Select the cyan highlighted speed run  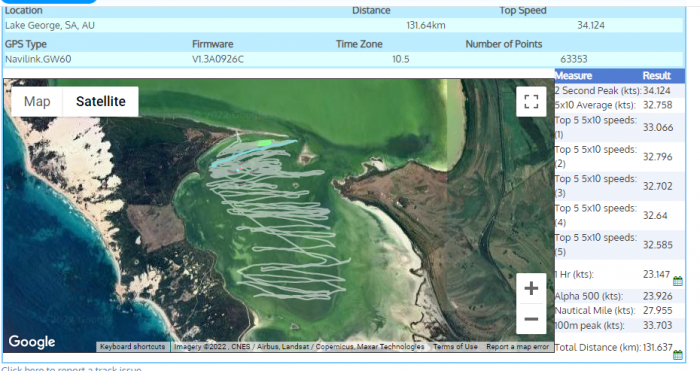253,153
